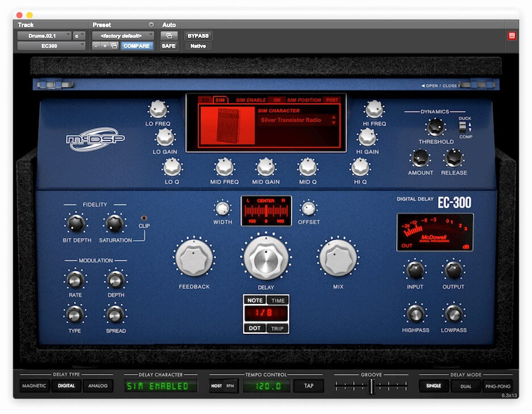Click the dynamics RELEASE knob
This screenshot has height=414, width=532.
(454, 158)
